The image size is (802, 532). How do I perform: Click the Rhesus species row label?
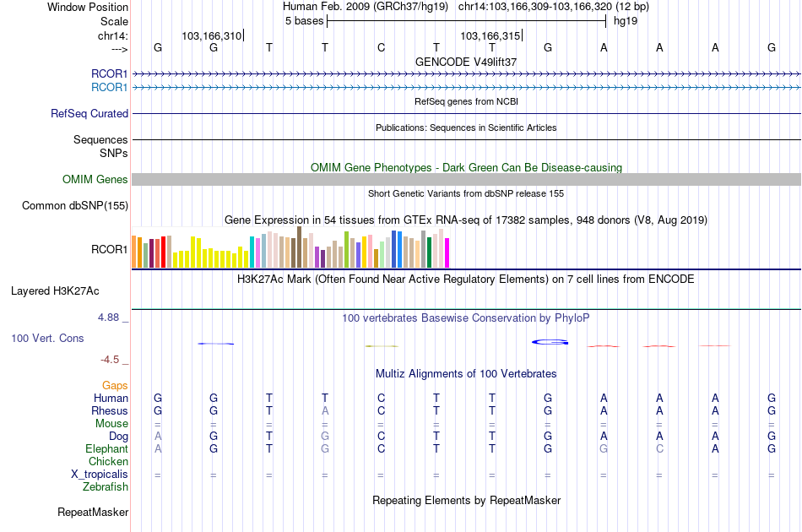(110, 410)
